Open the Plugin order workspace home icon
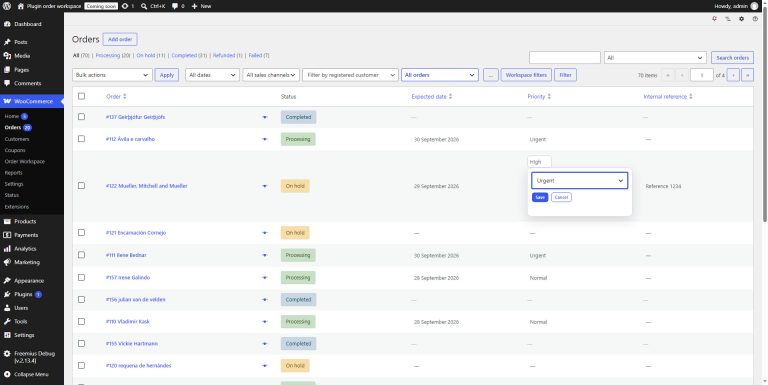The height and width of the screenshot is (385, 768). 21,6
